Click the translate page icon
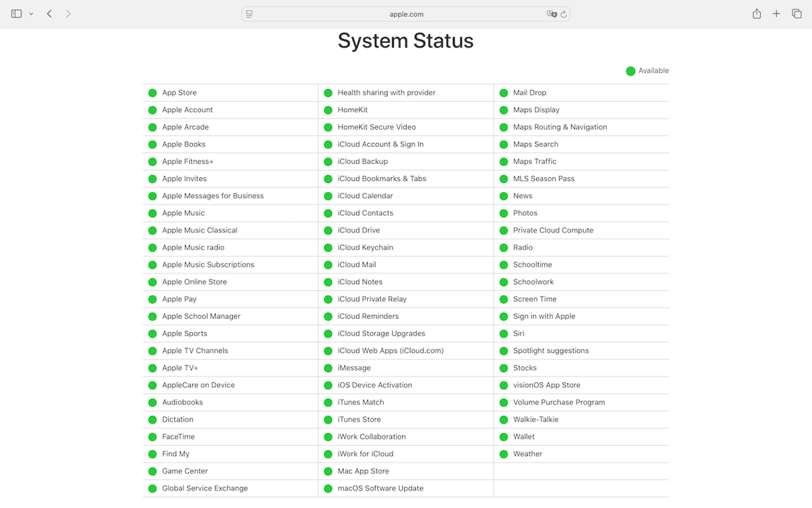This screenshot has width=812, height=508. 551,14
